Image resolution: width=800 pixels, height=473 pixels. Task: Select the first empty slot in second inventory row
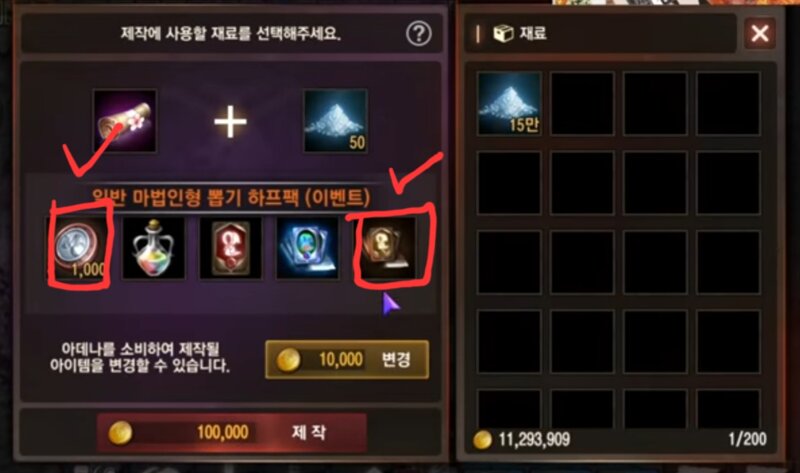[509, 183]
